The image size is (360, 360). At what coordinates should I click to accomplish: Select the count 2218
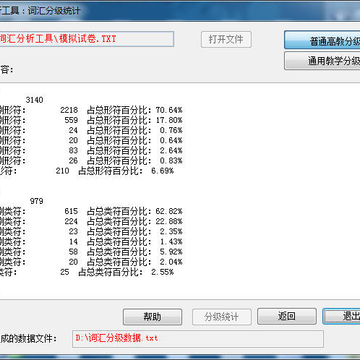click(x=69, y=110)
